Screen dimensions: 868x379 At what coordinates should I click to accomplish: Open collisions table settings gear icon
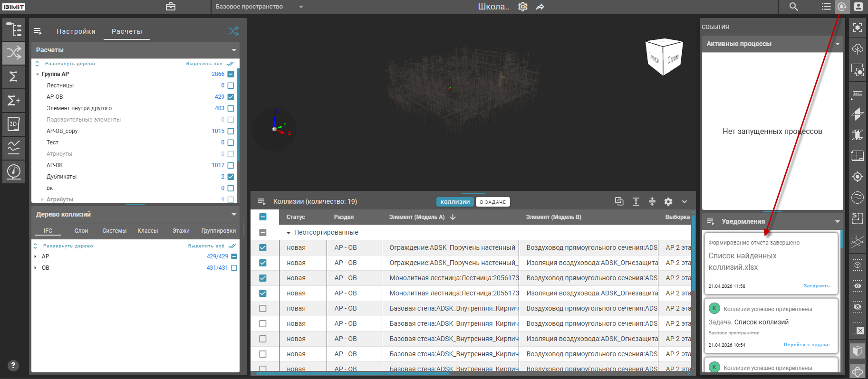point(668,201)
